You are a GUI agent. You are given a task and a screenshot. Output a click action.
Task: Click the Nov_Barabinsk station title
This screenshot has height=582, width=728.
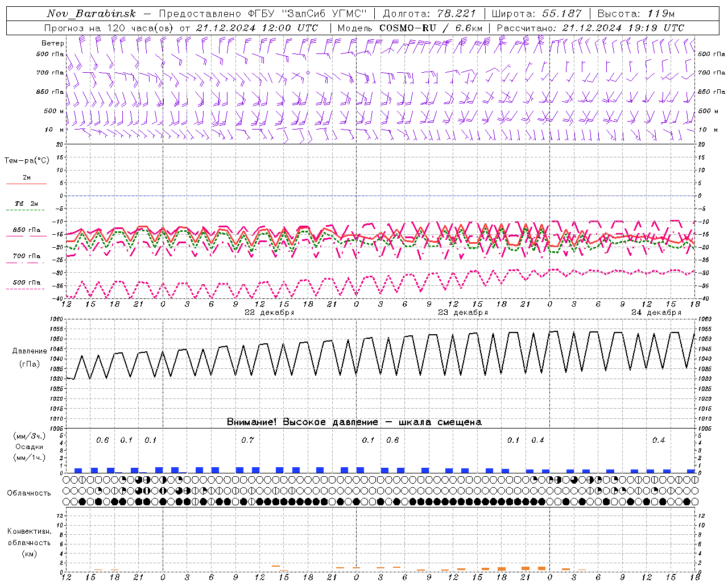pyautogui.click(x=91, y=14)
